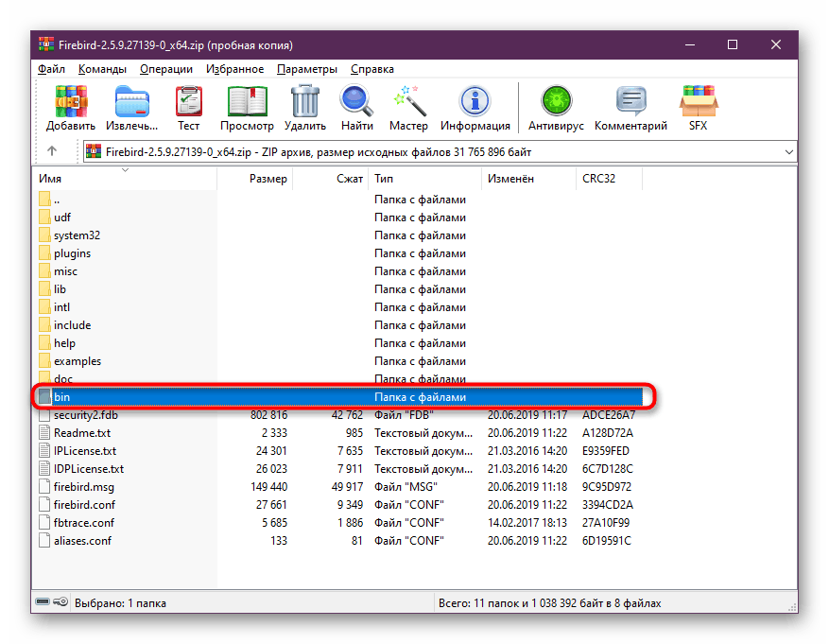The height and width of the screenshot is (644, 829).
Task: Select the include folder name
Action: [73, 325]
